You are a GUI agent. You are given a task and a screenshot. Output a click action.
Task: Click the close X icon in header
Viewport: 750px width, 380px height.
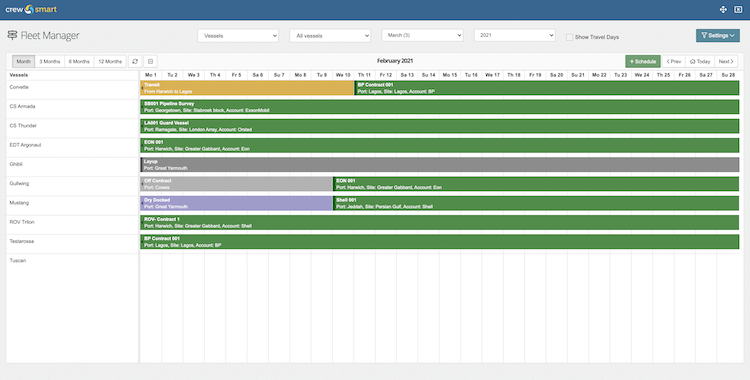click(x=738, y=10)
